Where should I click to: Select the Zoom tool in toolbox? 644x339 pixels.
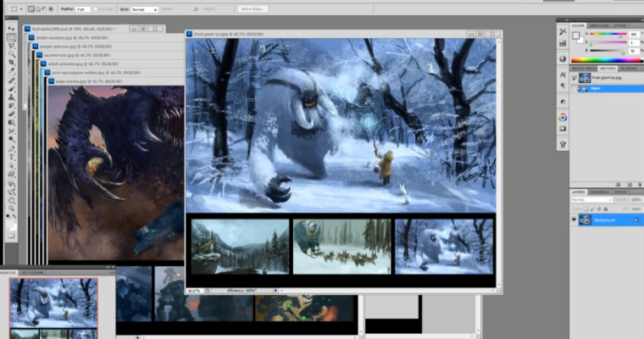(12, 208)
